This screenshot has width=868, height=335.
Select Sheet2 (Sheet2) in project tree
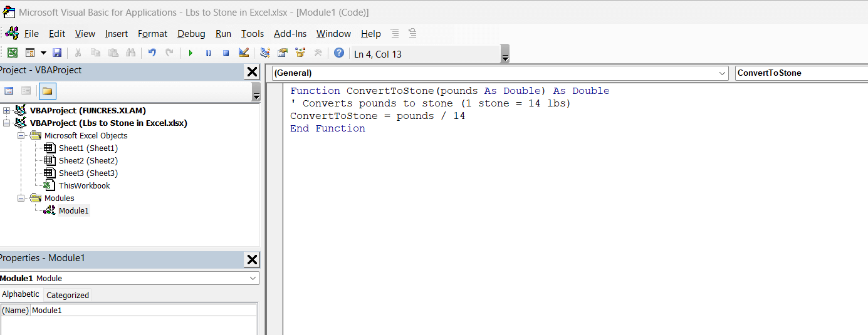tap(88, 161)
